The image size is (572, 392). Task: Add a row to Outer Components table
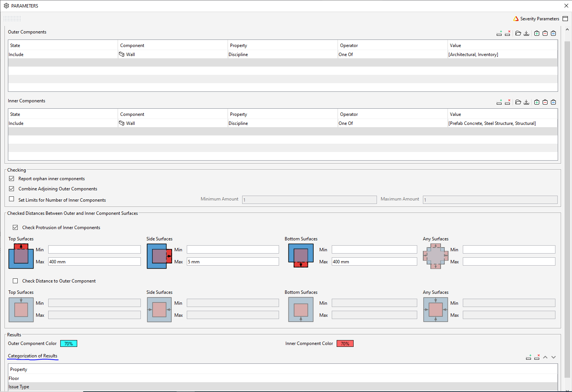499,33
